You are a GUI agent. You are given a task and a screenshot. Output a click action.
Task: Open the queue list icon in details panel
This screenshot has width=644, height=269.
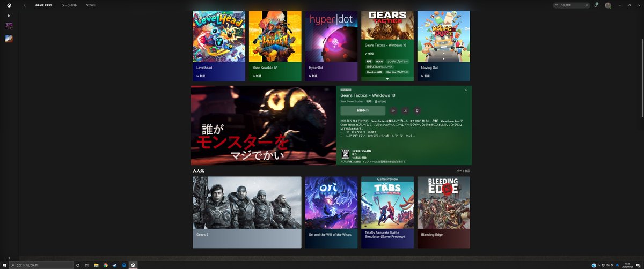pos(393,111)
